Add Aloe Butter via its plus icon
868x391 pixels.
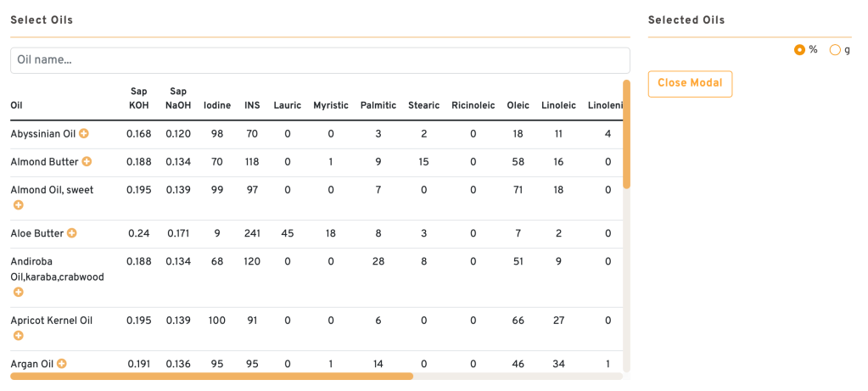[x=72, y=233]
